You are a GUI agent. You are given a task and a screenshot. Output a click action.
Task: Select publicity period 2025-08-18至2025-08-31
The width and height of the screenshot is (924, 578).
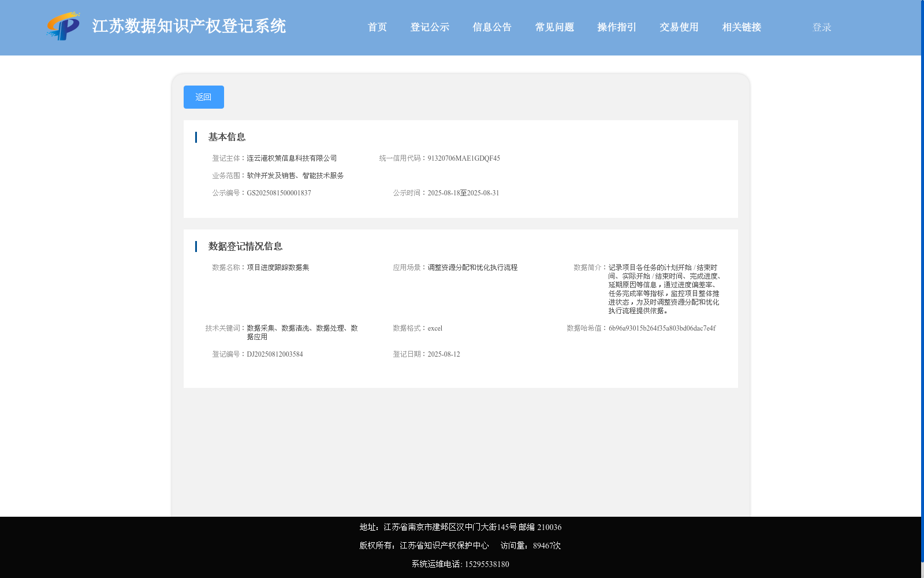click(x=463, y=193)
